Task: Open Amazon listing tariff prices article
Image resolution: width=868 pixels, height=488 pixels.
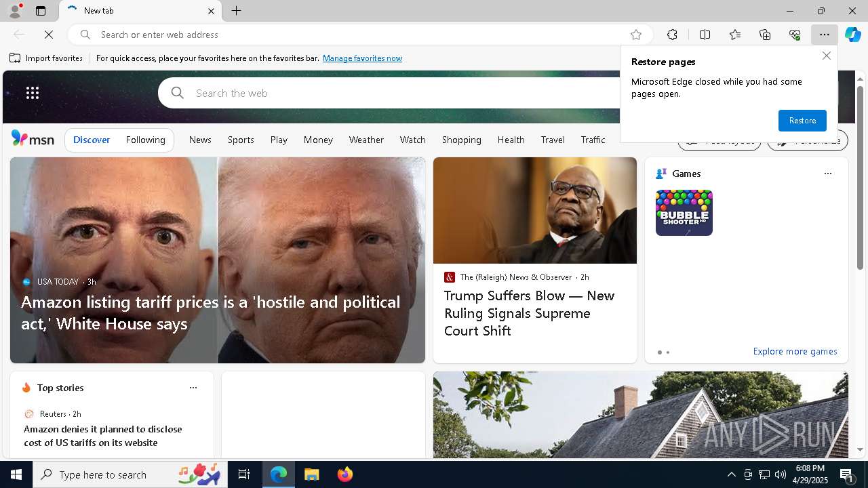Action: pos(210,312)
